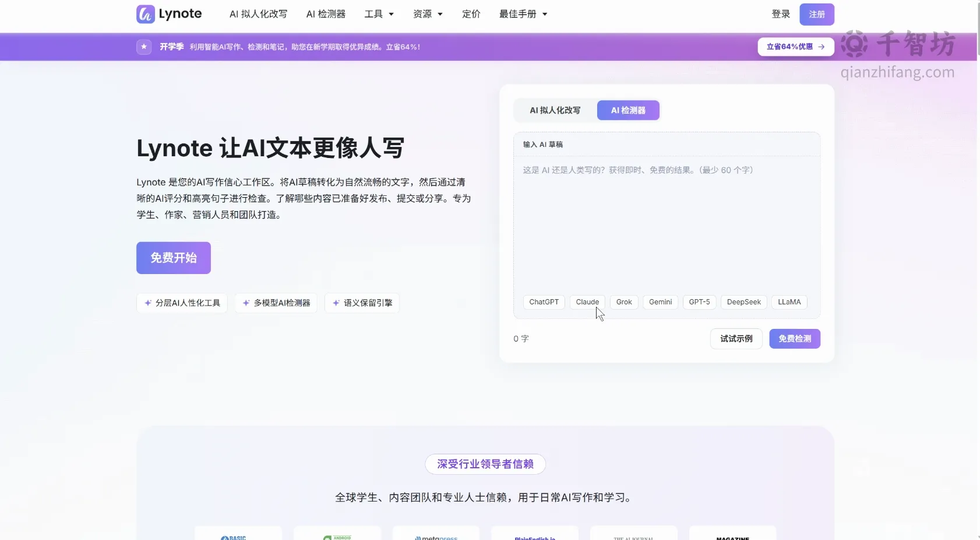This screenshot has height=540, width=980.
Task: Click the 深受行业领导者信赖 badge
Action: click(x=485, y=464)
